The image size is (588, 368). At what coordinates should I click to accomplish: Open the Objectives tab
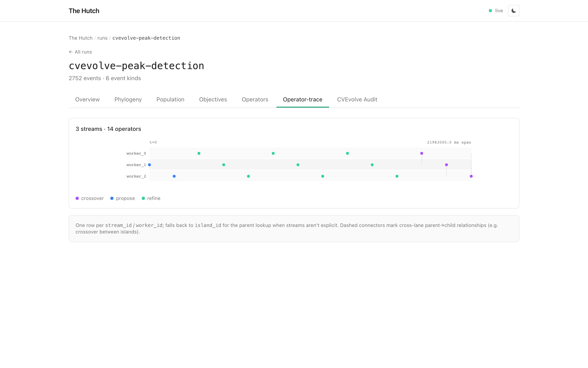coord(213,100)
